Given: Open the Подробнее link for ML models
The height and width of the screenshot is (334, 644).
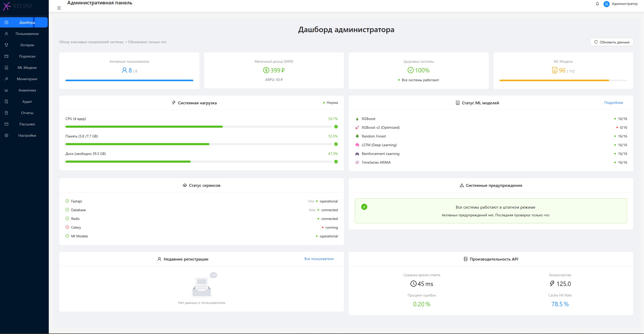Looking at the screenshot, I should [x=613, y=103].
